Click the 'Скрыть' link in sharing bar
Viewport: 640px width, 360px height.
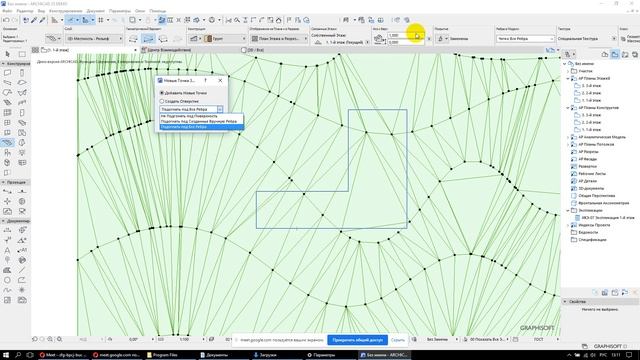point(398,340)
